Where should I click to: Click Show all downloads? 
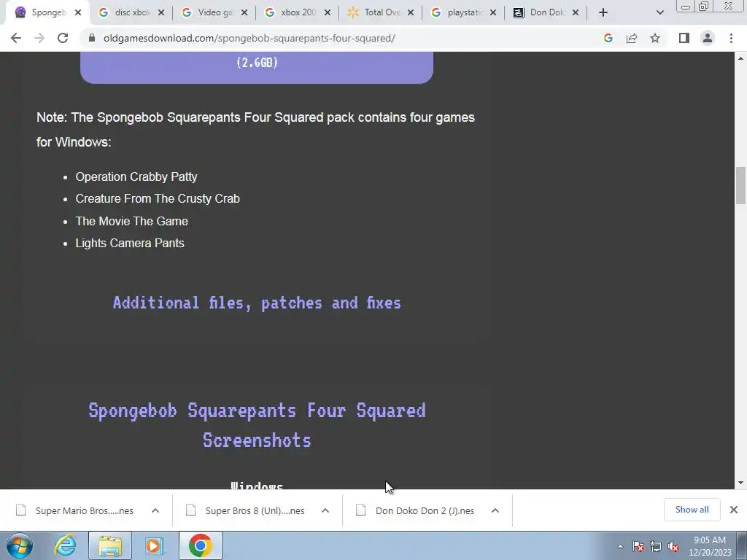[692, 510]
